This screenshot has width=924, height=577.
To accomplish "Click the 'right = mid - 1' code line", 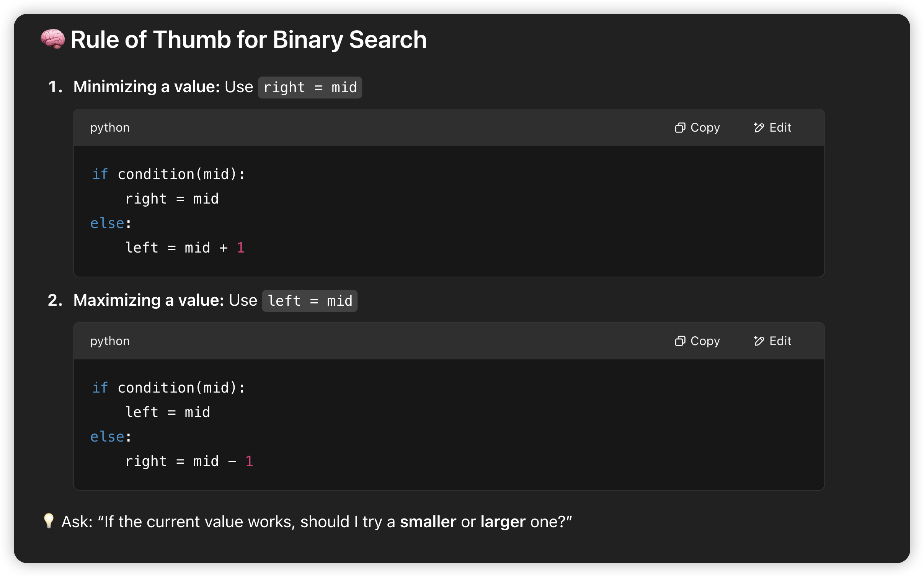I will [189, 461].
